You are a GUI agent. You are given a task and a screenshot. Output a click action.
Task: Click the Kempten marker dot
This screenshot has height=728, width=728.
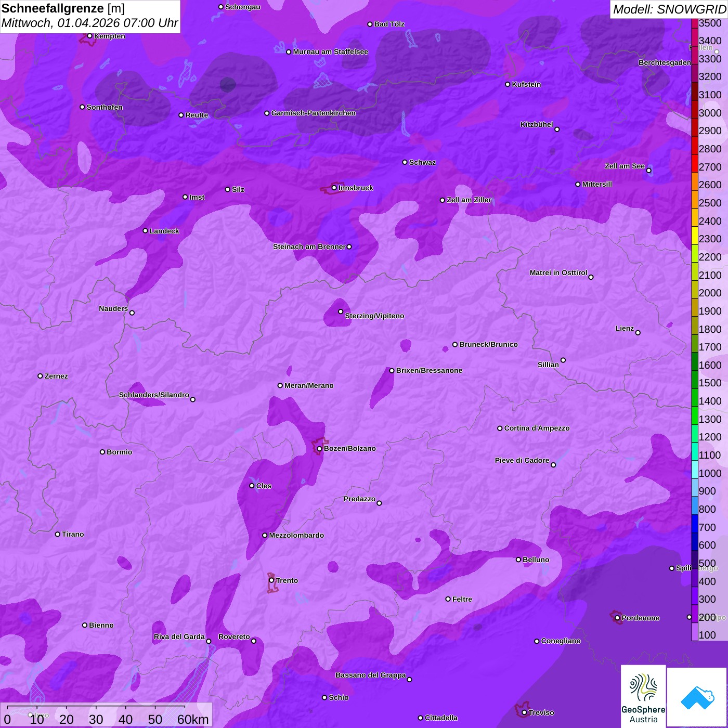click(89, 36)
